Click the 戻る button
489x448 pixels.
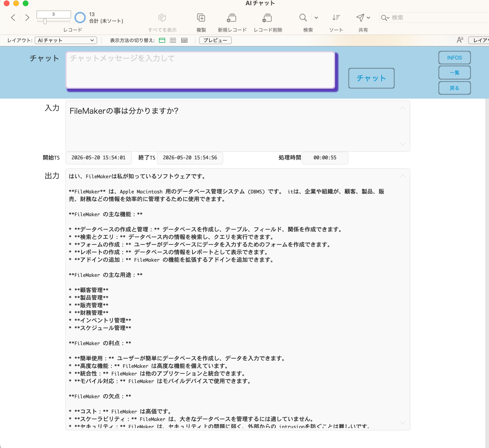[x=454, y=88]
